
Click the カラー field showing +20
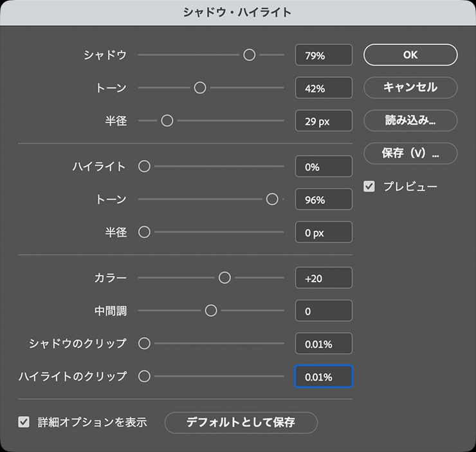click(324, 278)
